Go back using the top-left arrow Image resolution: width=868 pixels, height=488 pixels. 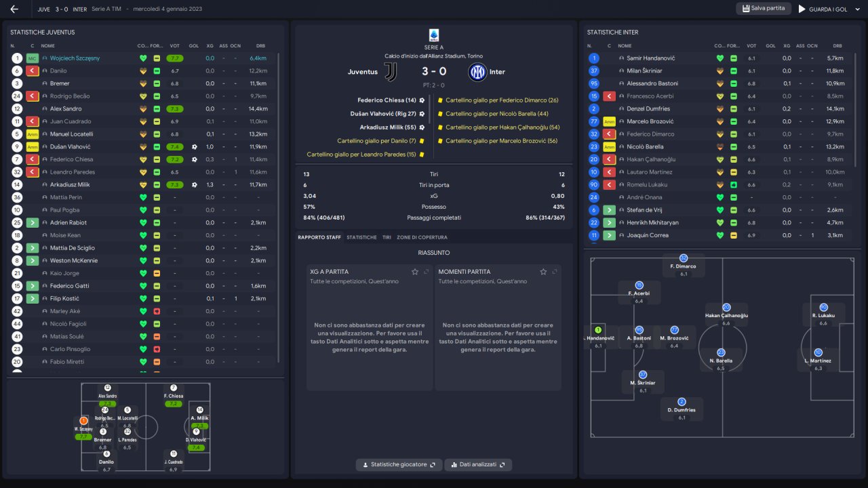click(14, 9)
